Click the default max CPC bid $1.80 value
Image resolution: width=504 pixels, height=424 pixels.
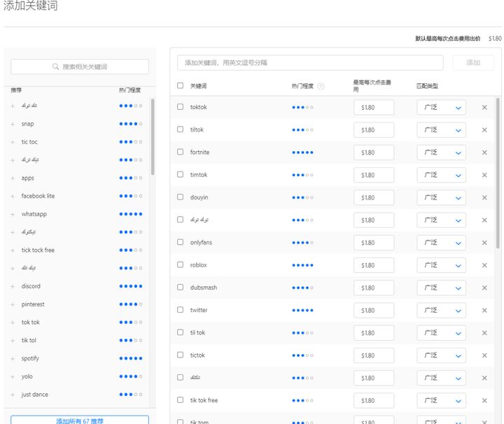(x=495, y=38)
